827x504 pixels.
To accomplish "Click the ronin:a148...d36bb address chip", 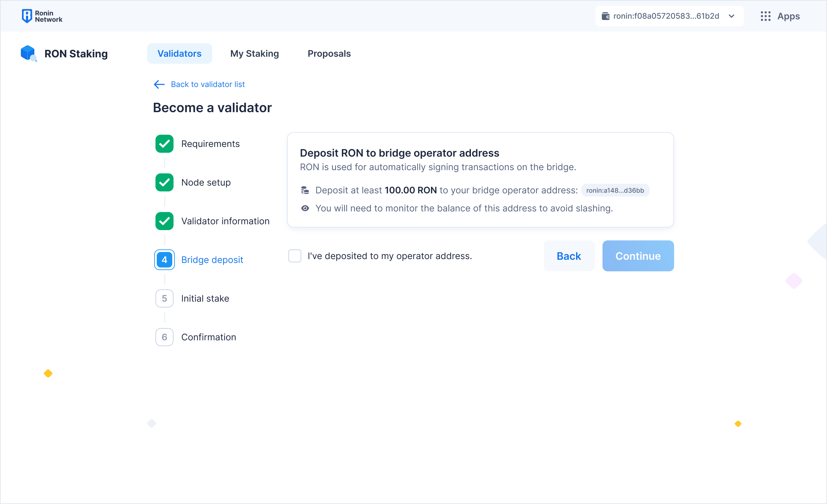I will [615, 190].
